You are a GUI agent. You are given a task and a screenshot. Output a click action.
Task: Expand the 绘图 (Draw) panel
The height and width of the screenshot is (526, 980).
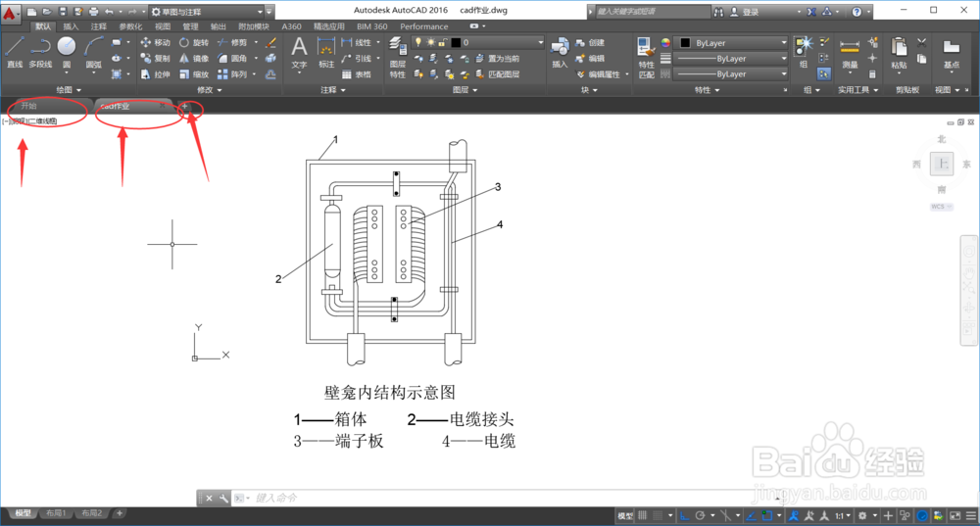pyautogui.click(x=69, y=90)
